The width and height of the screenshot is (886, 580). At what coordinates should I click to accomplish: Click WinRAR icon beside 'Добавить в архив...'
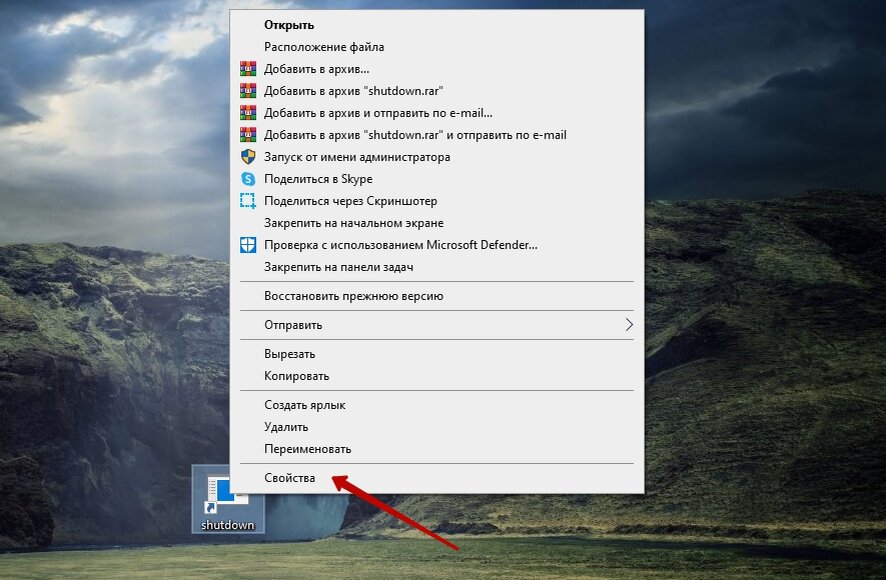click(248, 69)
